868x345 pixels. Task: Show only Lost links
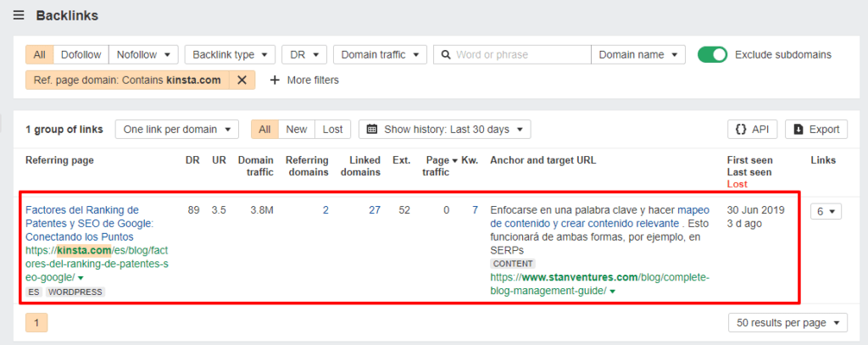[x=332, y=129]
